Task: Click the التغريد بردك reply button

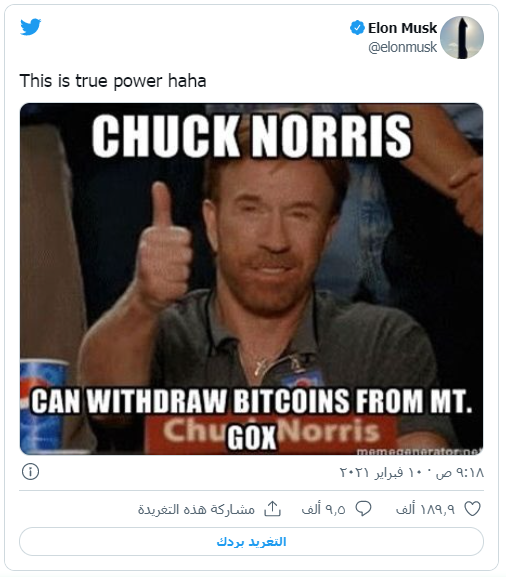Action: (x=251, y=542)
